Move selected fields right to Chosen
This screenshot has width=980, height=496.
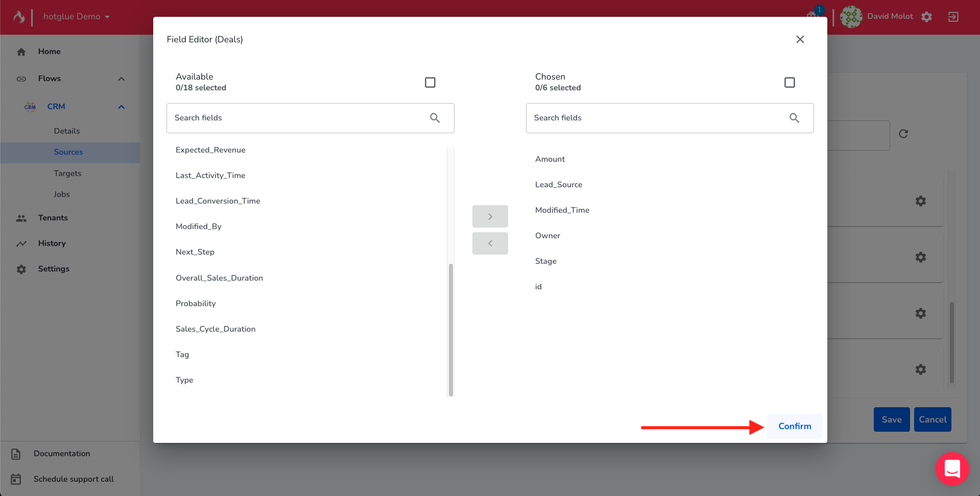tap(490, 216)
